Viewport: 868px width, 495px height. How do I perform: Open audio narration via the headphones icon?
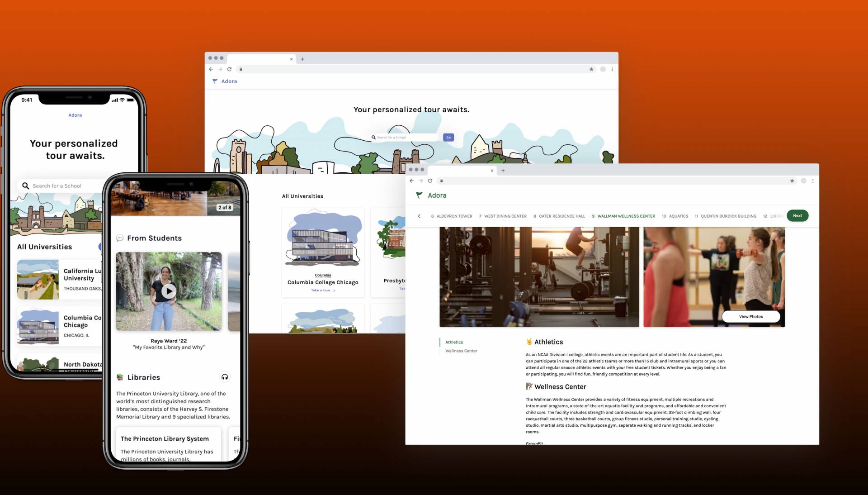click(x=225, y=377)
